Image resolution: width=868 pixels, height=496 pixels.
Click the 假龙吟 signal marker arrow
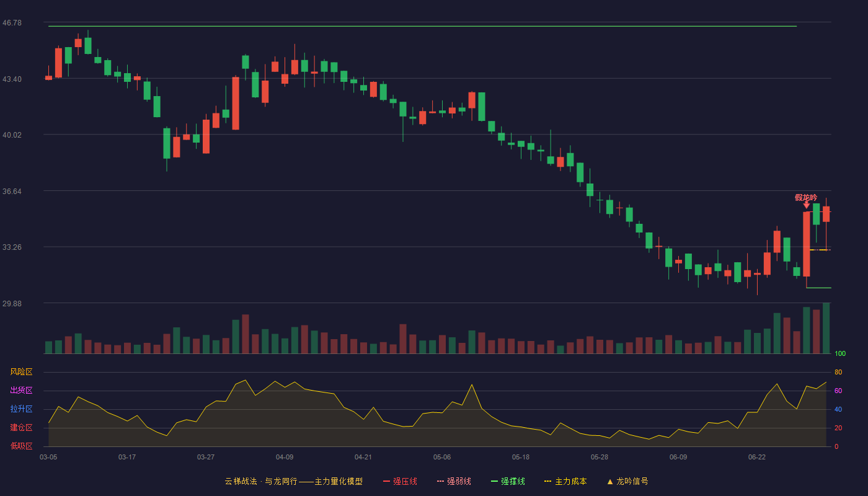pyautogui.click(x=806, y=205)
